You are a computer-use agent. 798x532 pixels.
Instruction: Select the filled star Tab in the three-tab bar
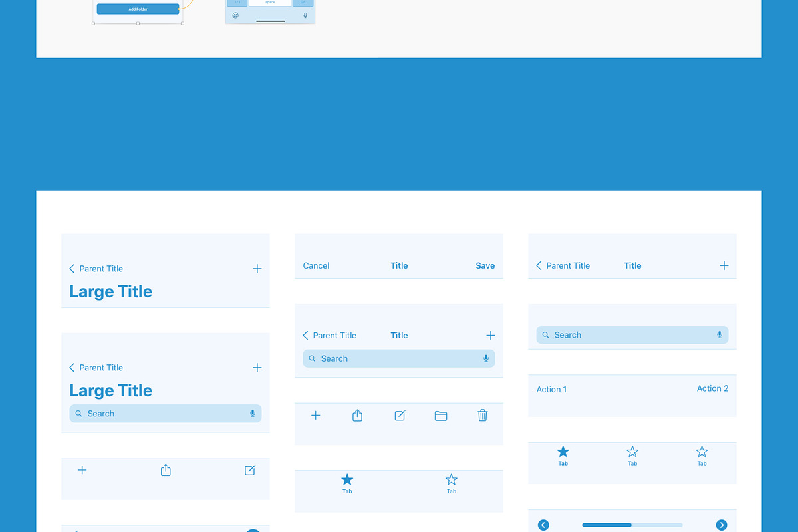(563, 456)
